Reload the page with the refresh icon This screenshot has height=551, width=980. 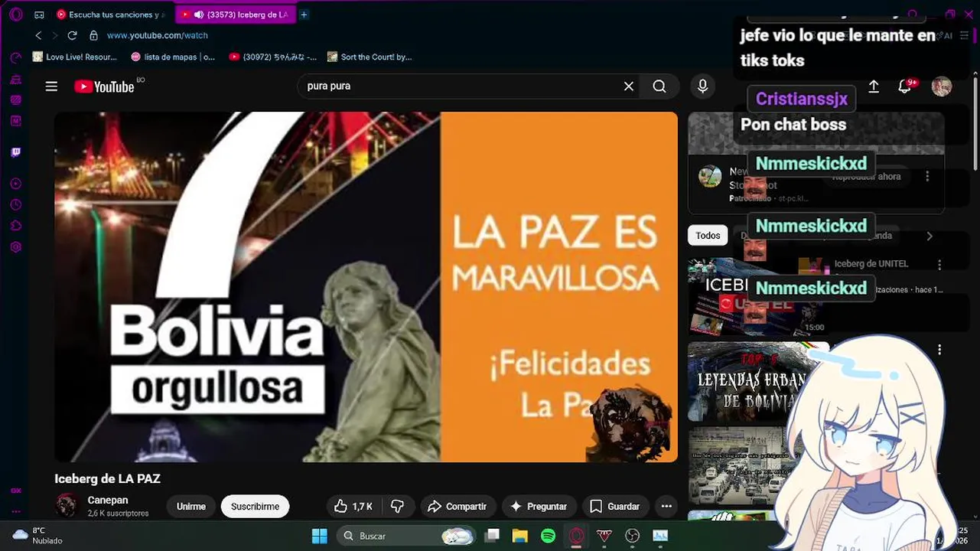click(x=73, y=35)
